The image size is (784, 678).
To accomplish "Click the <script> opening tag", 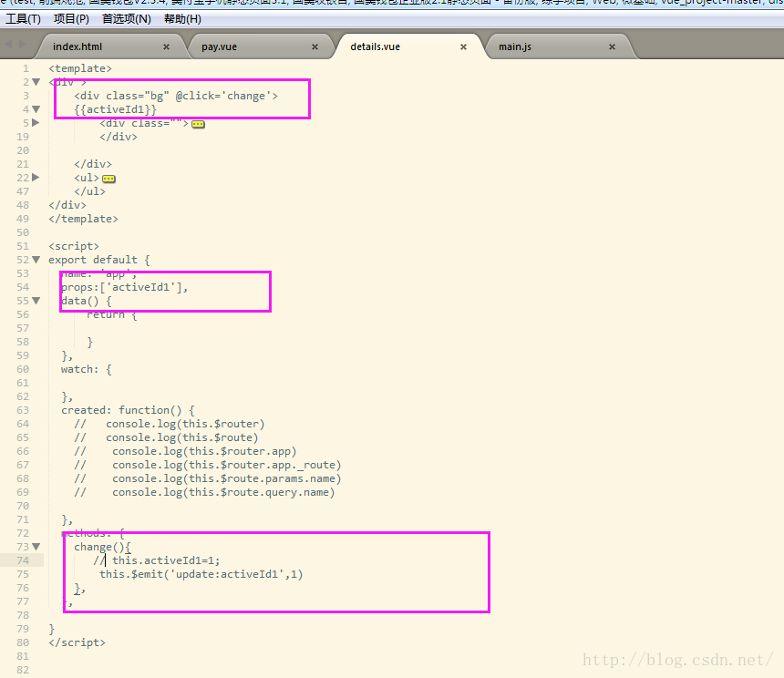I will coord(74,246).
